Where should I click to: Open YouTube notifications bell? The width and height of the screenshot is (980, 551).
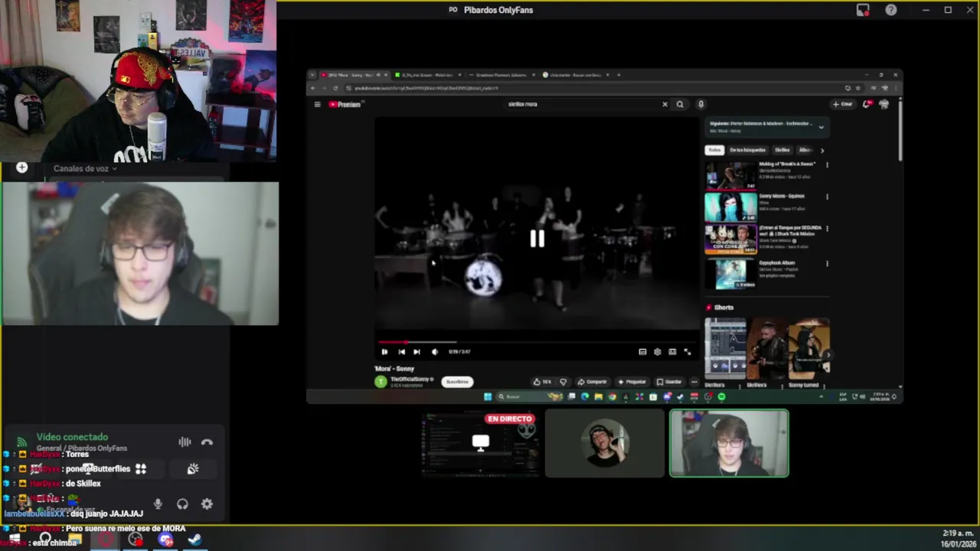point(867,104)
